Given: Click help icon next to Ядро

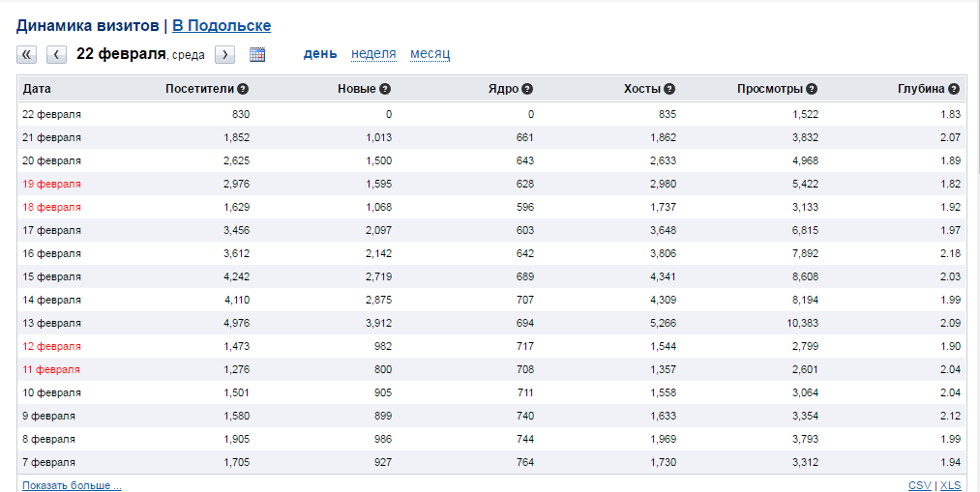Looking at the screenshot, I should point(527,89).
